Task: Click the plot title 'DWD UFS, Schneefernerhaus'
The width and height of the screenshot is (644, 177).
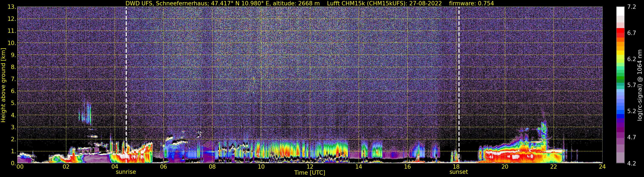Action: [167, 3]
